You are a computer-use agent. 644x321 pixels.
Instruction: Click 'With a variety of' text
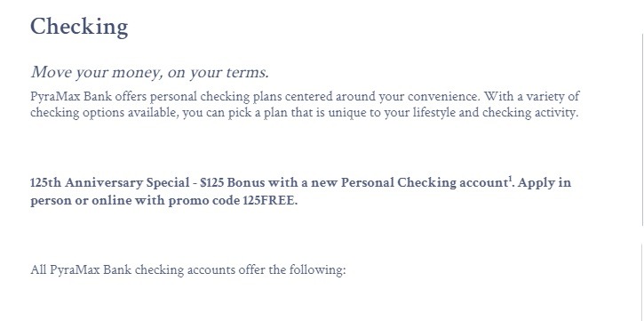[x=531, y=97]
